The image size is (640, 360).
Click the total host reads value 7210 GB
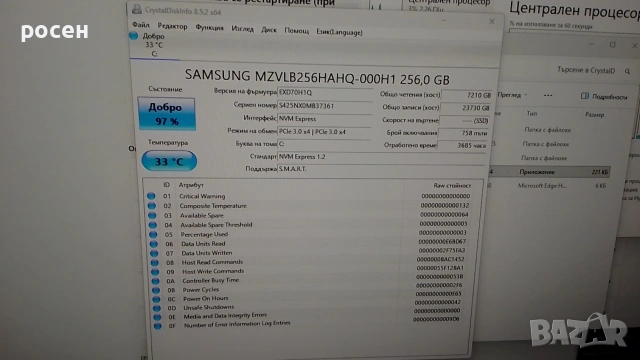[467, 95]
